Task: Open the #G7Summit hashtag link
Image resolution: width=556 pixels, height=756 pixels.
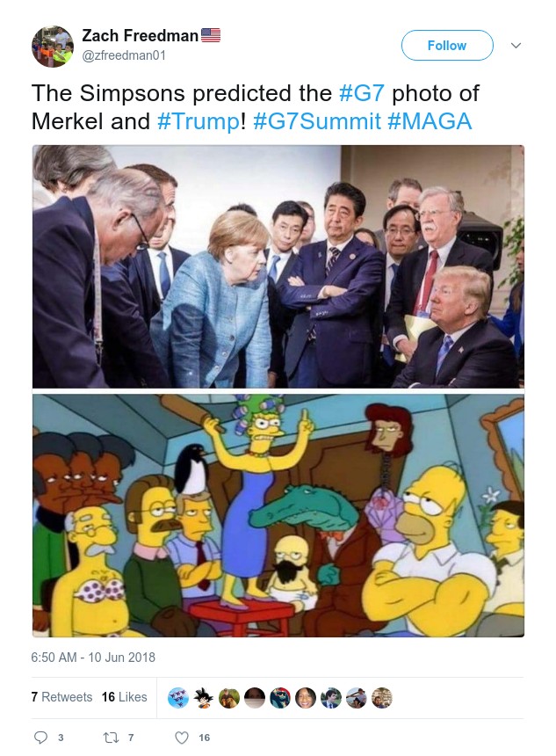Action: pyautogui.click(x=316, y=121)
